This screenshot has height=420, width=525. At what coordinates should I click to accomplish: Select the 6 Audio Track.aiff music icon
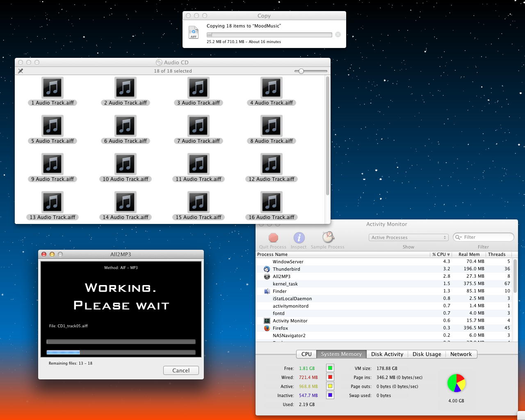tap(126, 126)
